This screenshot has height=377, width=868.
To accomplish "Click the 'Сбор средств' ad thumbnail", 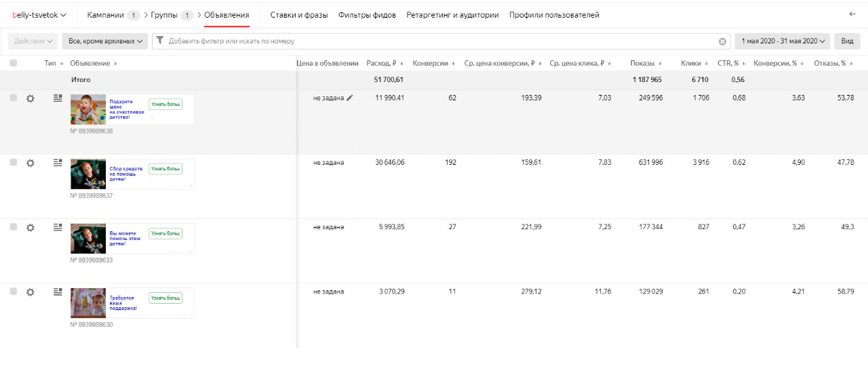I will point(88,174).
